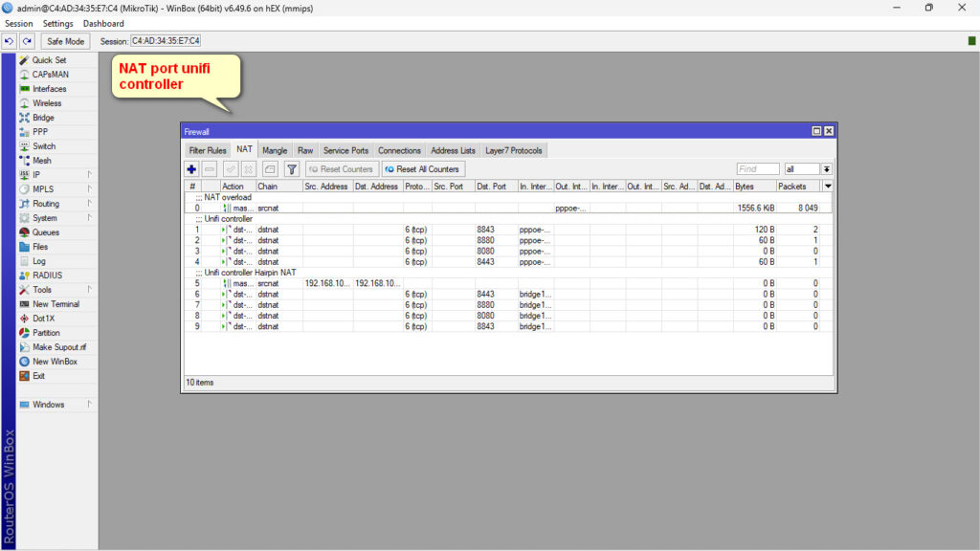This screenshot has height=551, width=980.
Task: Open the Settings menu
Action: (57, 23)
